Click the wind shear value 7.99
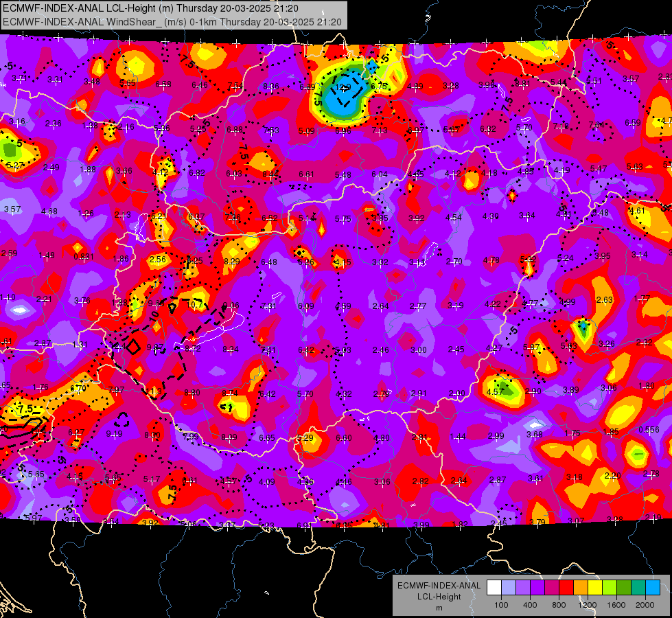 point(191,437)
